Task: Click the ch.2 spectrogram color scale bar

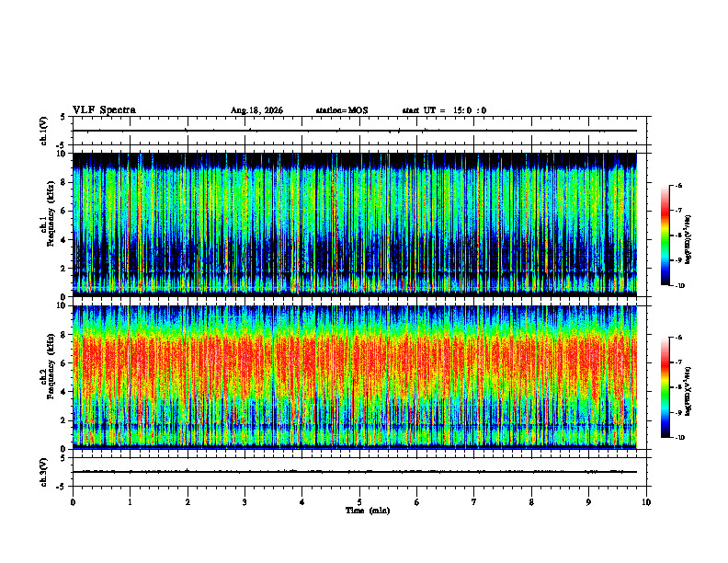Action: coord(665,387)
